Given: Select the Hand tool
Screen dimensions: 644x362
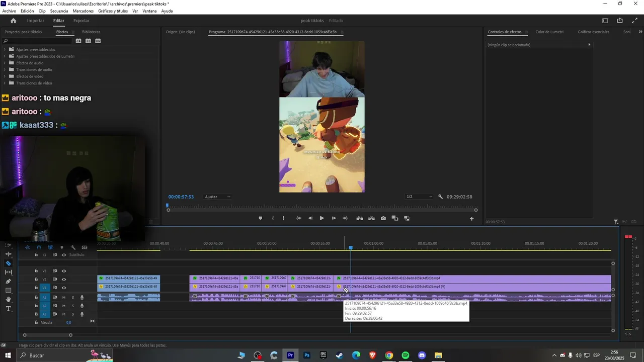Looking at the screenshot, I should [x=9, y=299].
